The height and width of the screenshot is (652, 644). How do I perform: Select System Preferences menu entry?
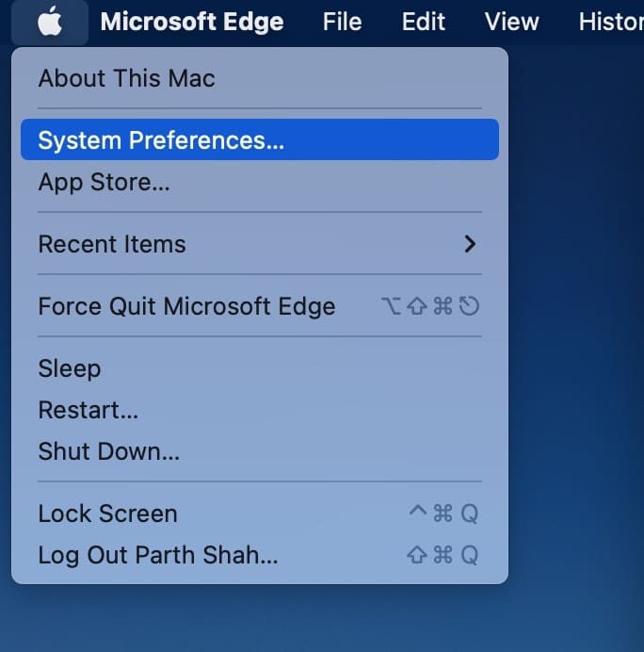pos(260,139)
